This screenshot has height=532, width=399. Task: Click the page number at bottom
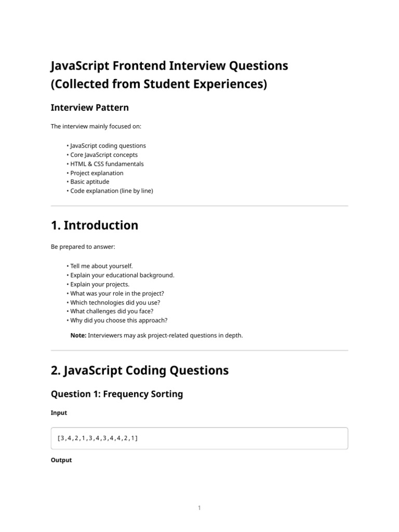click(x=199, y=508)
